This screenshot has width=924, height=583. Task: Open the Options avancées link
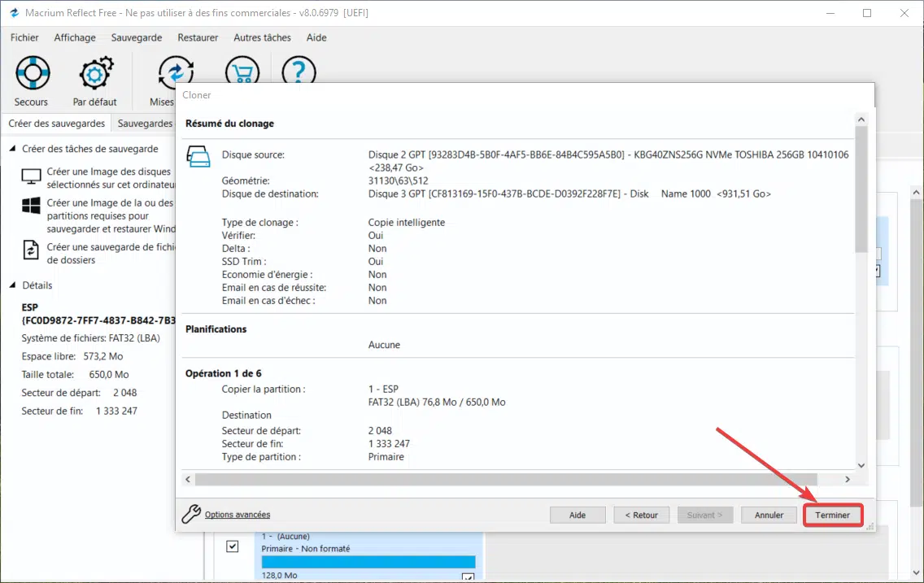(x=238, y=515)
